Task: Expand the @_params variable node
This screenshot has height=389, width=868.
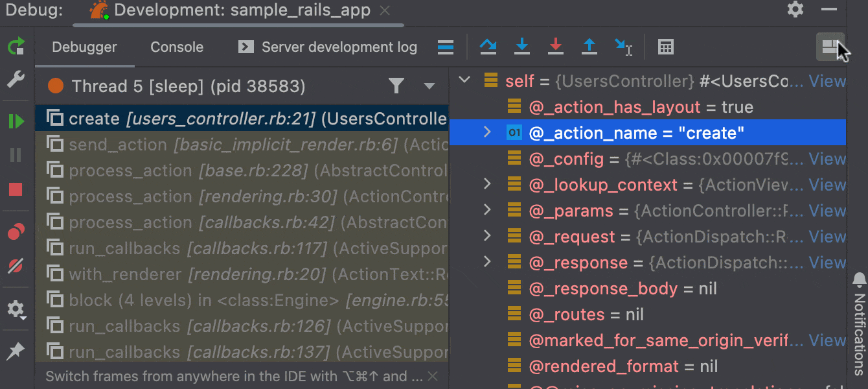Action: tap(487, 210)
